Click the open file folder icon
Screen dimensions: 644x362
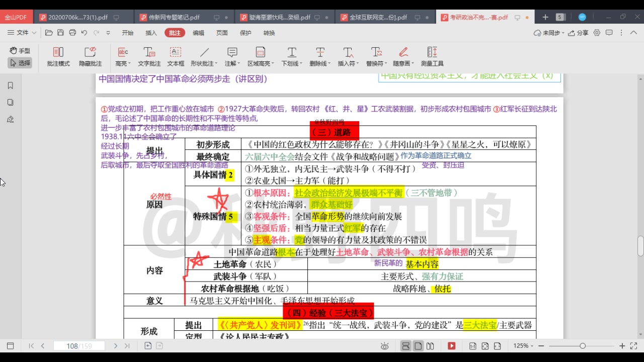click(x=49, y=33)
